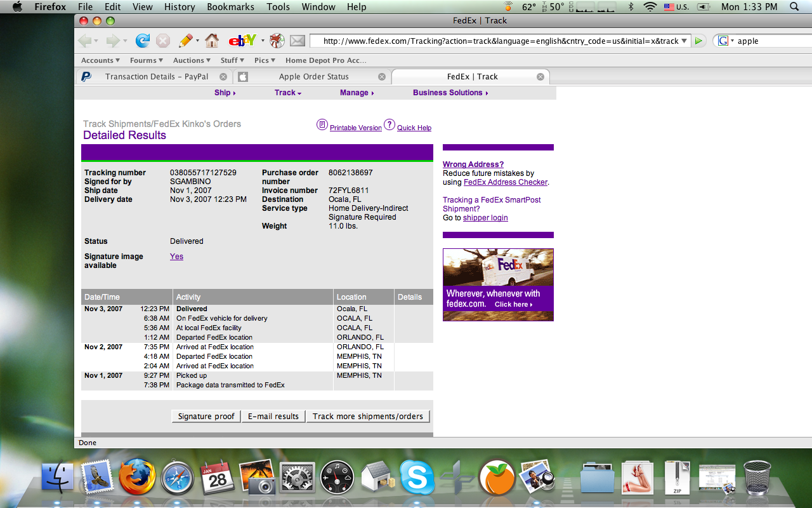
Task: Launch Firefox from the Dock
Action: (x=137, y=476)
